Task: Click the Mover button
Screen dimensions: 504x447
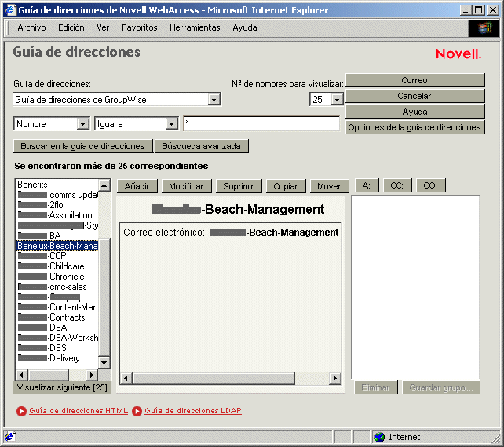Action: pyautogui.click(x=329, y=186)
